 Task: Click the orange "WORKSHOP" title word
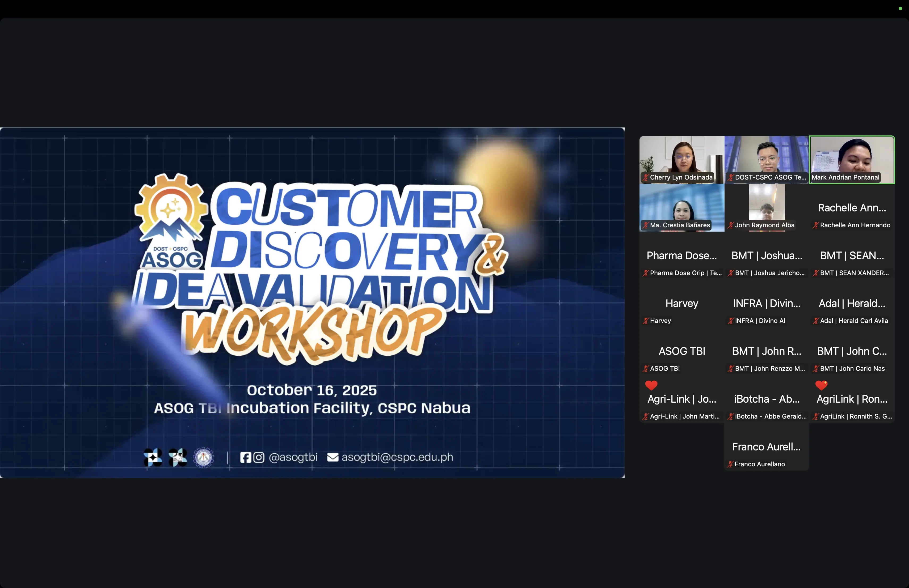[x=313, y=334]
